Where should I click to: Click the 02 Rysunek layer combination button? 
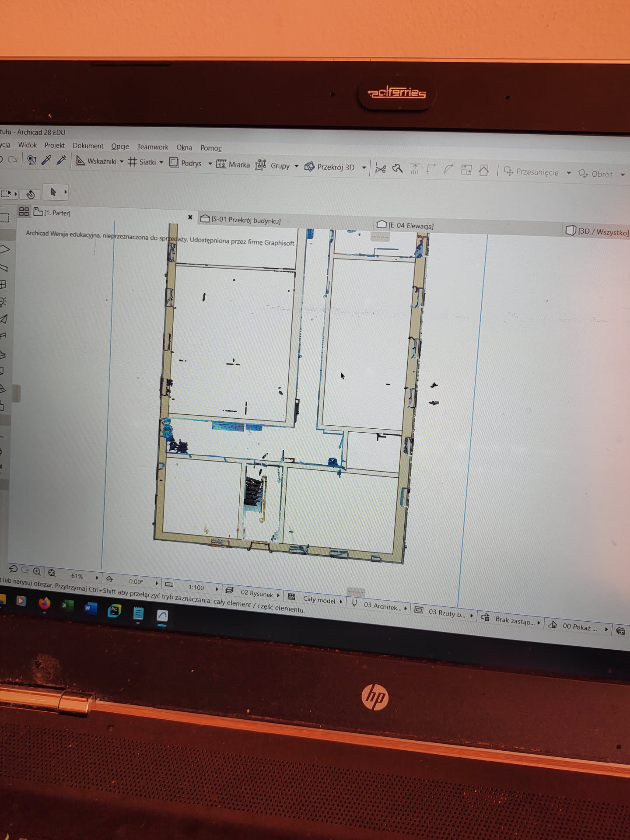pyautogui.click(x=256, y=593)
